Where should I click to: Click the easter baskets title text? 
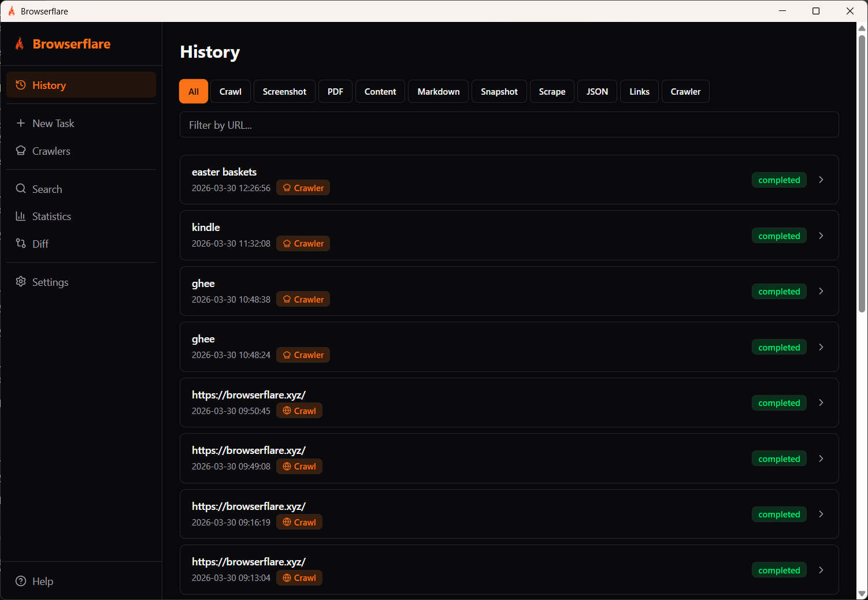(224, 172)
